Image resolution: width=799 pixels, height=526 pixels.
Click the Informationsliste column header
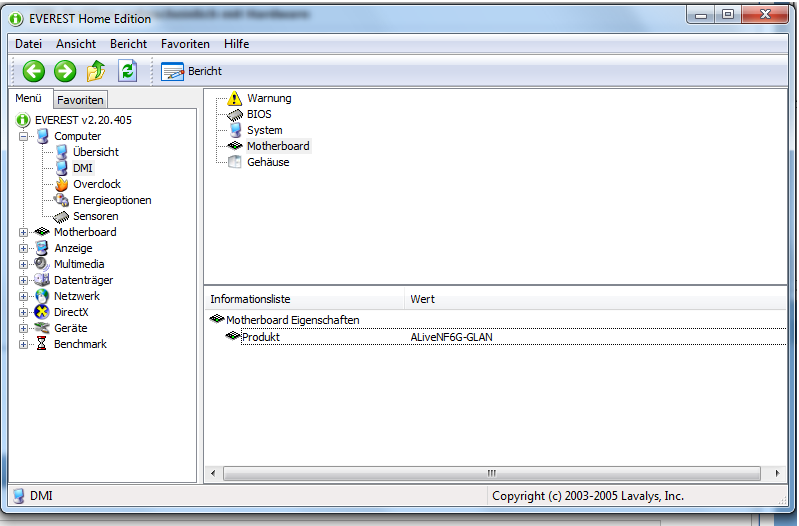point(305,299)
